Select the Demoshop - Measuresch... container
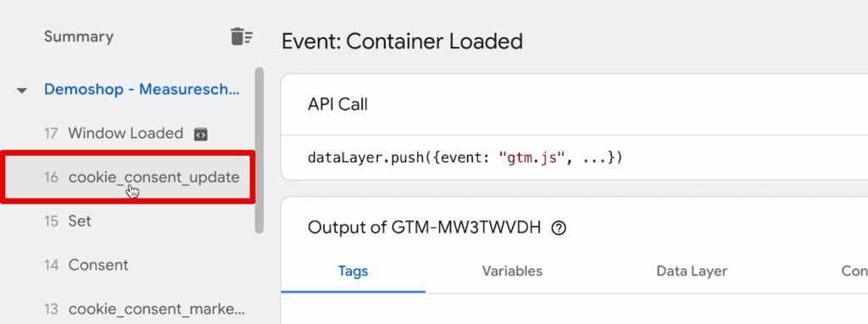868x324 pixels. point(142,90)
